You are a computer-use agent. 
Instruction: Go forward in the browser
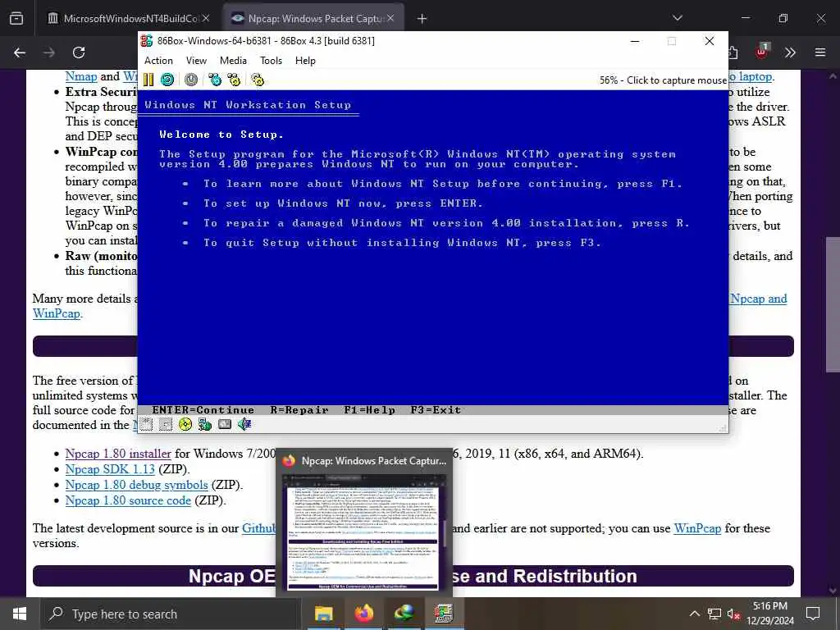click(49, 52)
